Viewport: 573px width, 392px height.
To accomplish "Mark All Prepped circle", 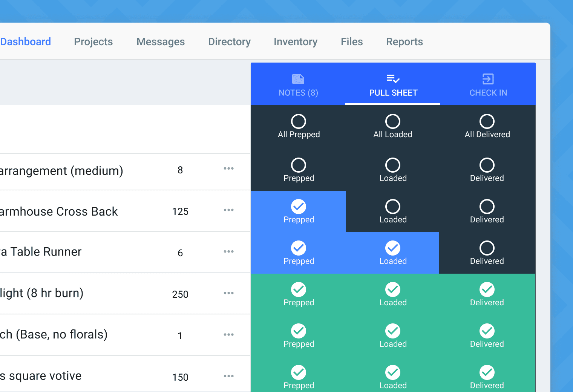I will 299,121.
